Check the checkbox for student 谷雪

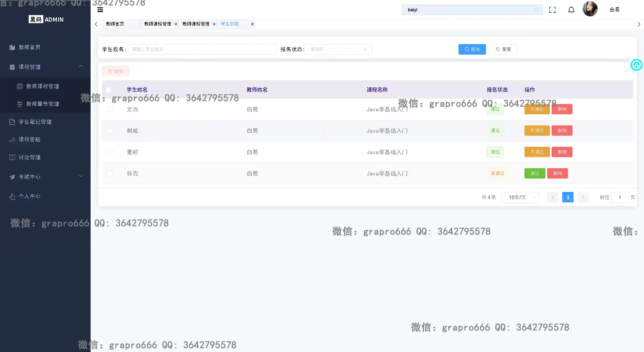click(x=110, y=173)
